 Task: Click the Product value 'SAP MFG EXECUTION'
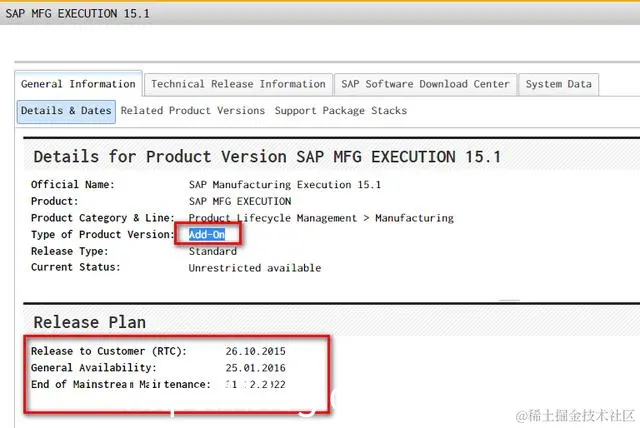[x=240, y=202]
